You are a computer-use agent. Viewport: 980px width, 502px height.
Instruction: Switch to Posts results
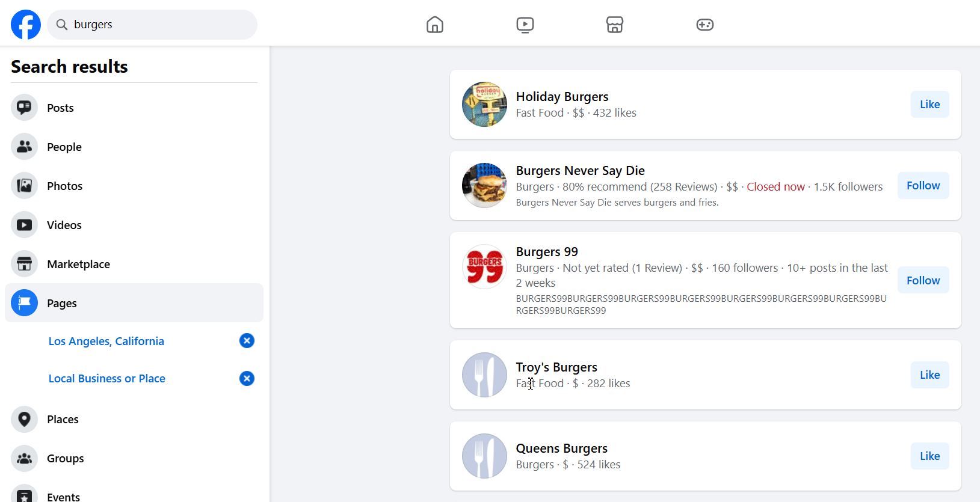[x=134, y=108]
